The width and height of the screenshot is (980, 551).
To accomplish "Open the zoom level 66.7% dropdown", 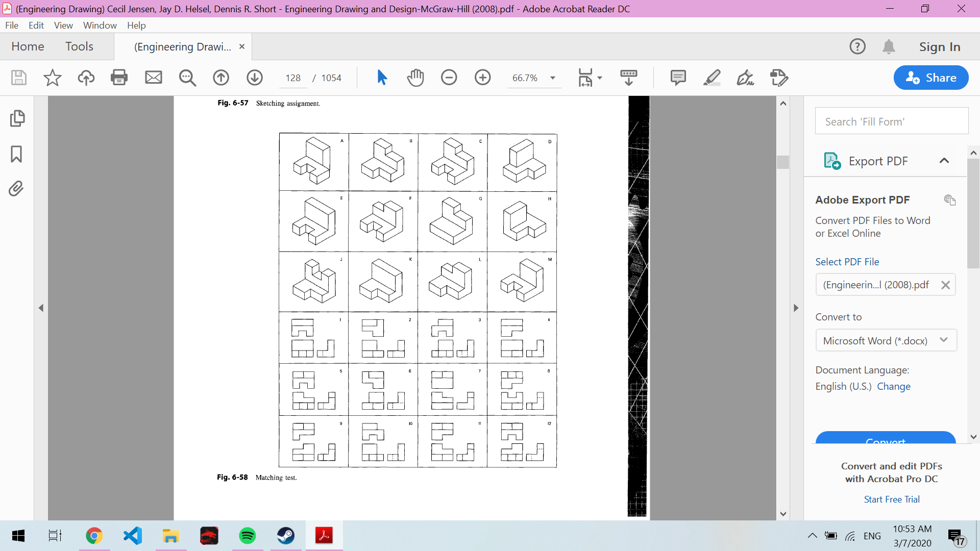I will tap(552, 78).
